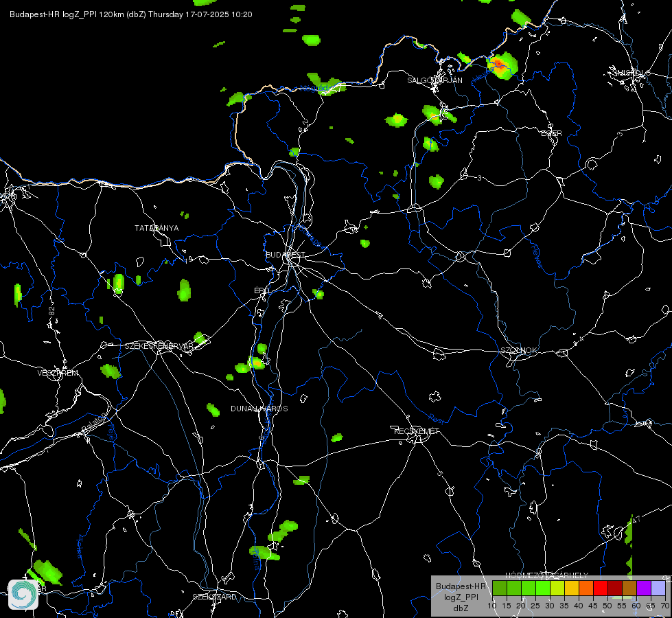Screen dimensions: 672x618
Task: Click the BUDAPEST city label
Action: pyautogui.click(x=285, y=255)
